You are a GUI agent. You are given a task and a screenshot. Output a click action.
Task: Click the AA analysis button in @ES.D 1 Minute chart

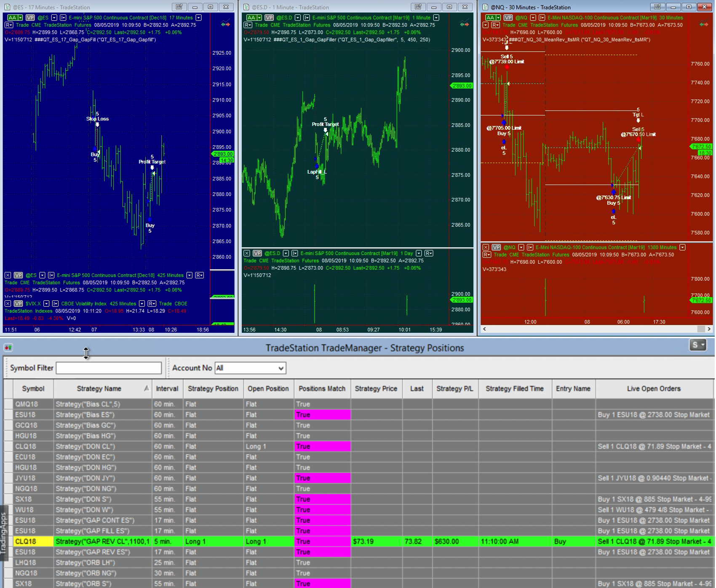[x=254, y=18]
